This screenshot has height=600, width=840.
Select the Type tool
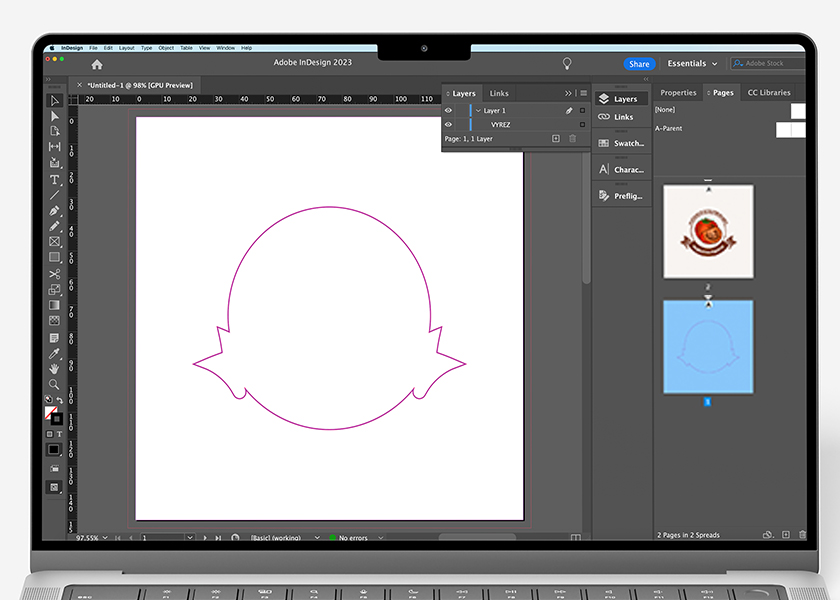coord(54,179)
